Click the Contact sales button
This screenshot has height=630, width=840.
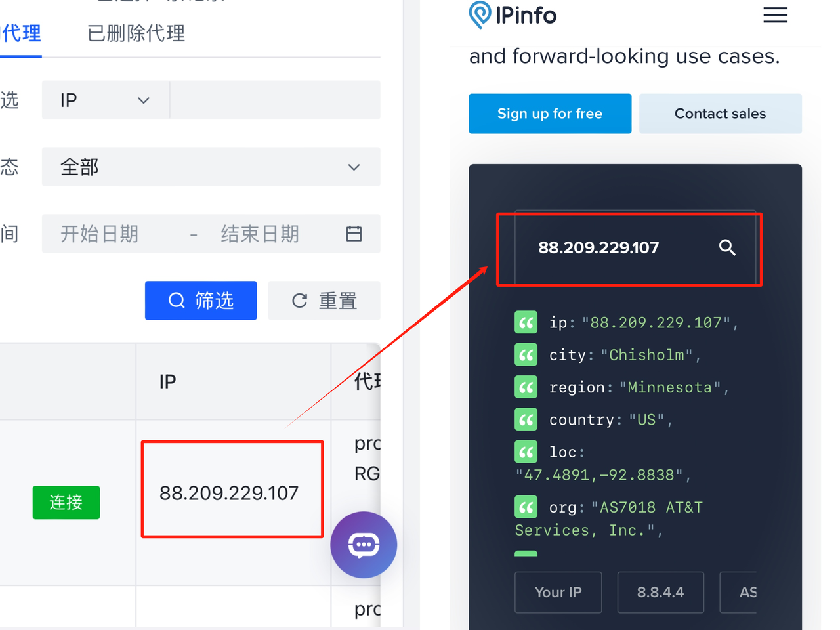[721, 114]
